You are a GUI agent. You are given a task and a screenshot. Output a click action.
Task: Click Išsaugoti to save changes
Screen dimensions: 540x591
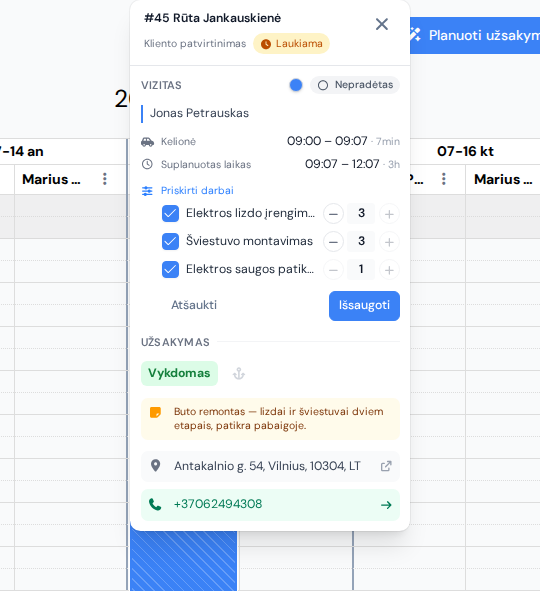tap(364, 306)
